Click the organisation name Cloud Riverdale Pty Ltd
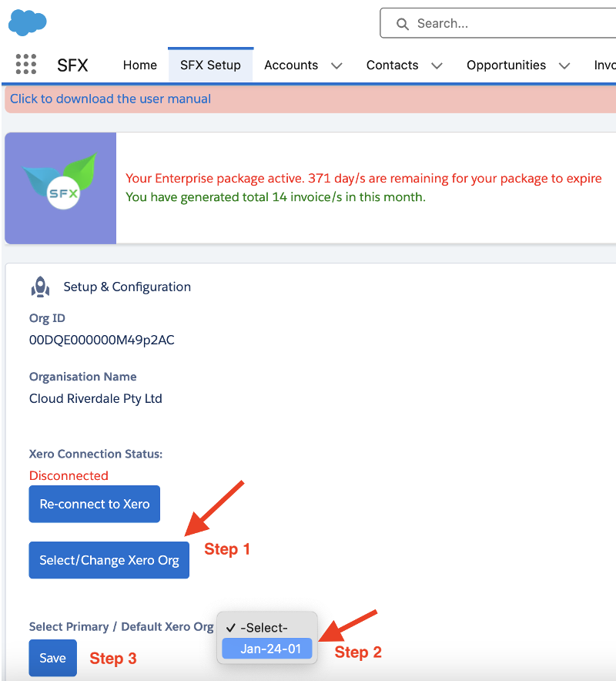616x681 pixels. click(95, 398)
